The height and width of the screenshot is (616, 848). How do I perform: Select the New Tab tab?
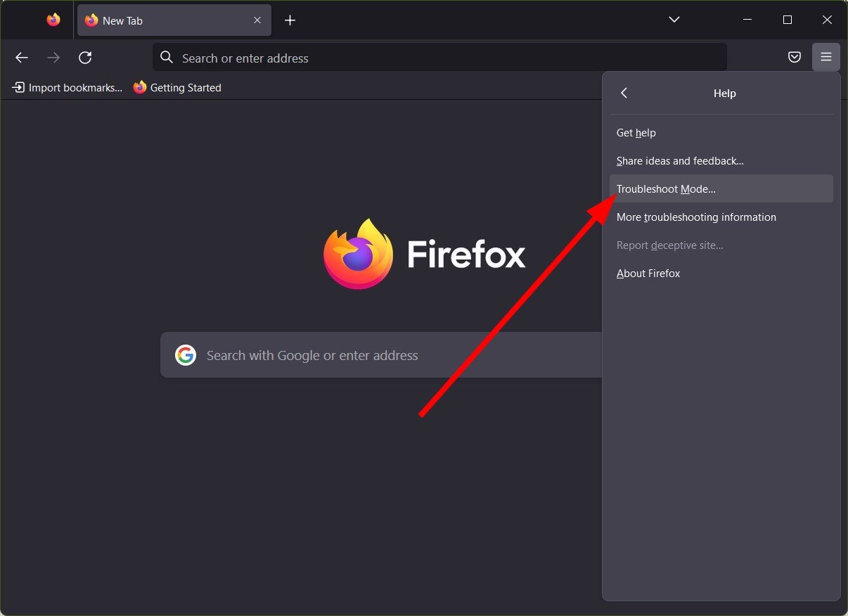174,20
